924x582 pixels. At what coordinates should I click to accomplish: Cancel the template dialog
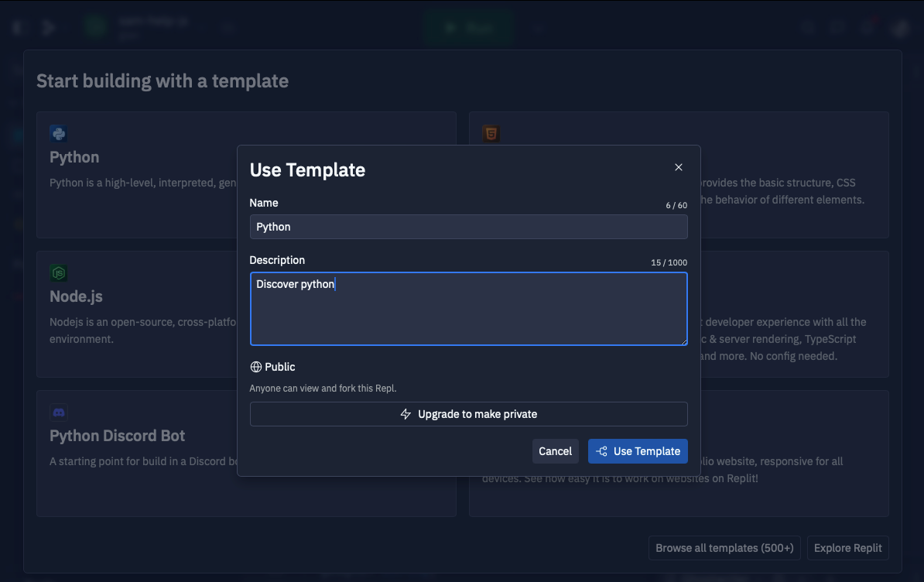click(x=555, y=451)
